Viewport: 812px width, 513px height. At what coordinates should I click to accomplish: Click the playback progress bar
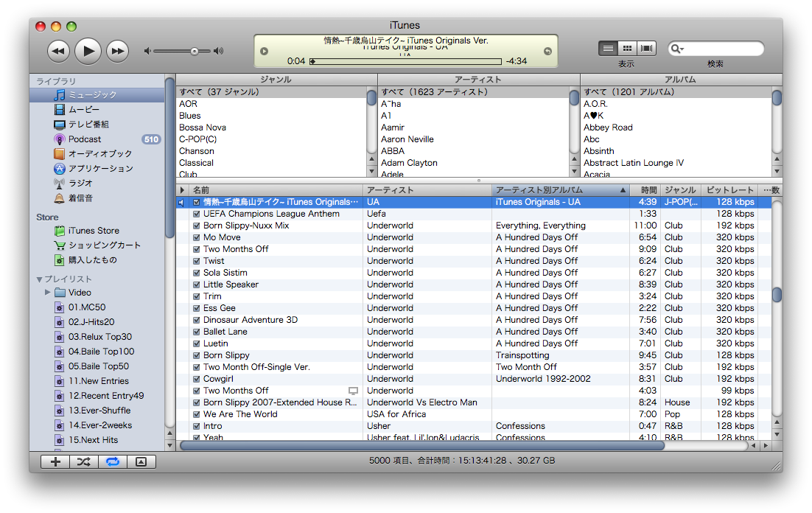tap(405, 61)
